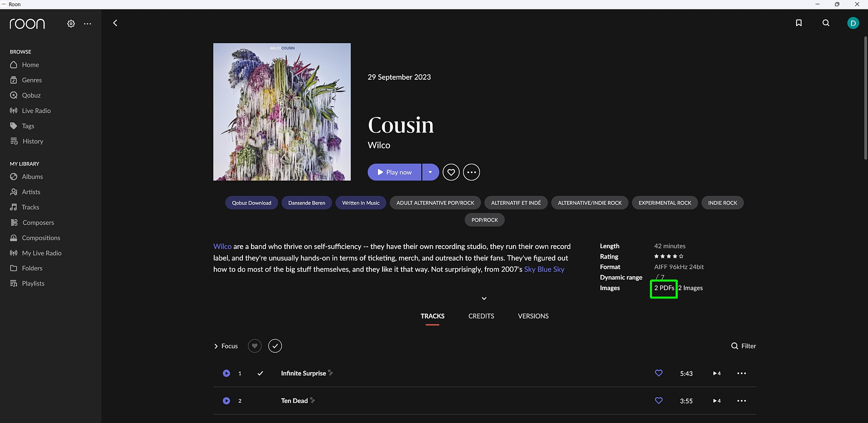Click the album star rating
The width and height of the screenshot is (868, 423).
click(x=668, y=256)
